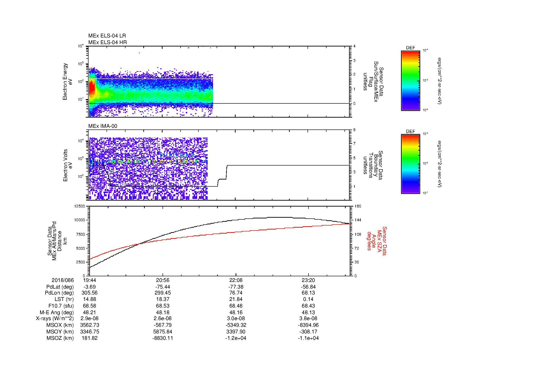Click the time tick label '22:08'

[x=236, y=280]
